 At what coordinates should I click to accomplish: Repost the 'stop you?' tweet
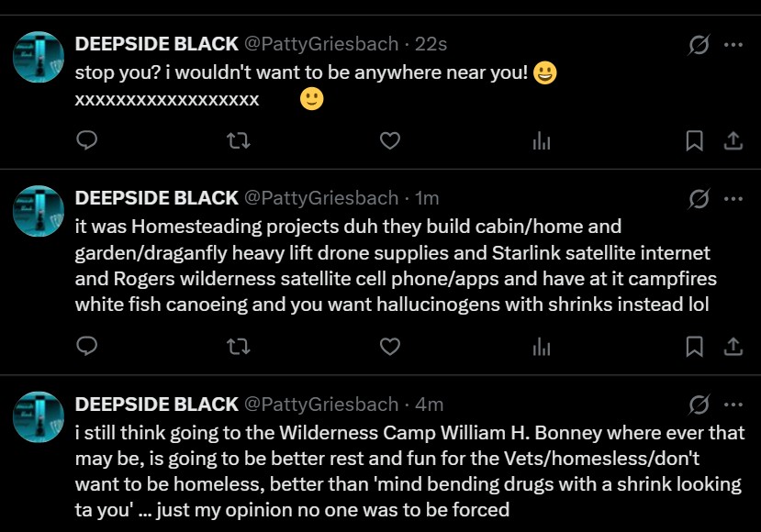(x=239, y=140)
